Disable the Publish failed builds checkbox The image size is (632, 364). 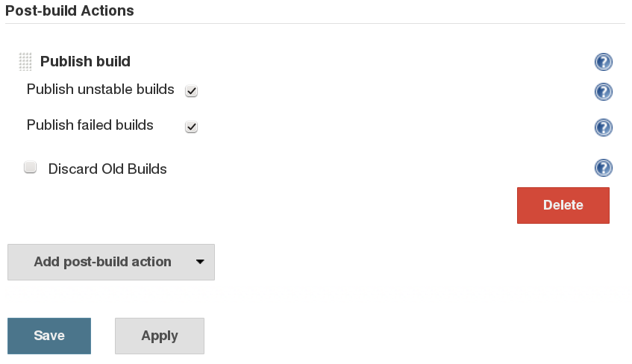pyautogui.click(x=192, y=127)
